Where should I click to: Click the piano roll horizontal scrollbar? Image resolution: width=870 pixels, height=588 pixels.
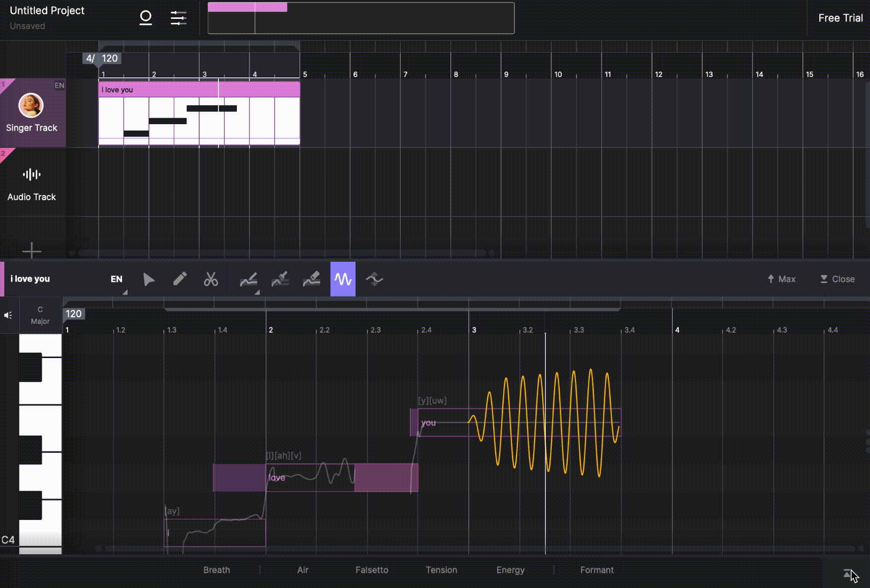480,549
